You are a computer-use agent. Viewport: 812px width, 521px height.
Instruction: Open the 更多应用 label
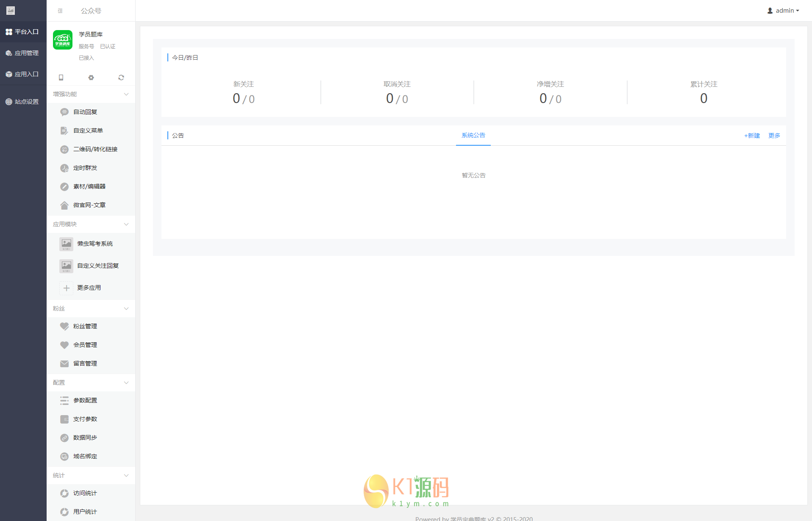pos(89,288)
